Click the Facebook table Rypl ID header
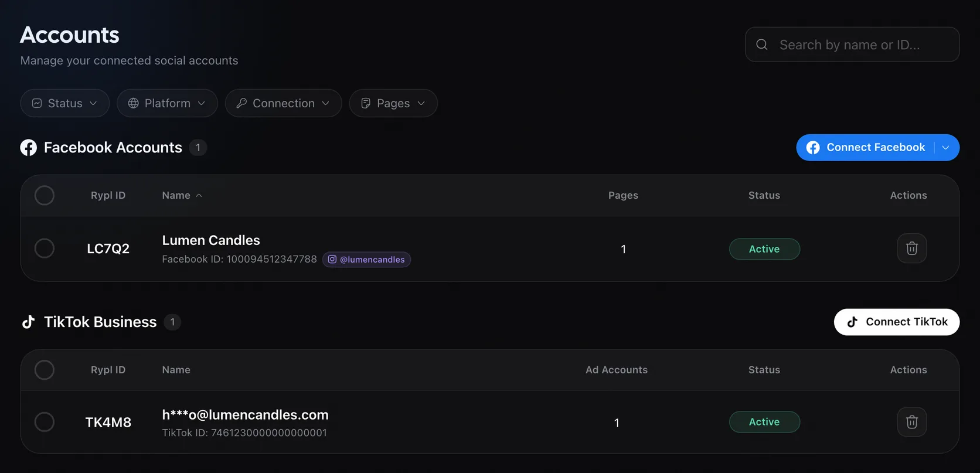980x473 pixels. [x=108, y=196]
